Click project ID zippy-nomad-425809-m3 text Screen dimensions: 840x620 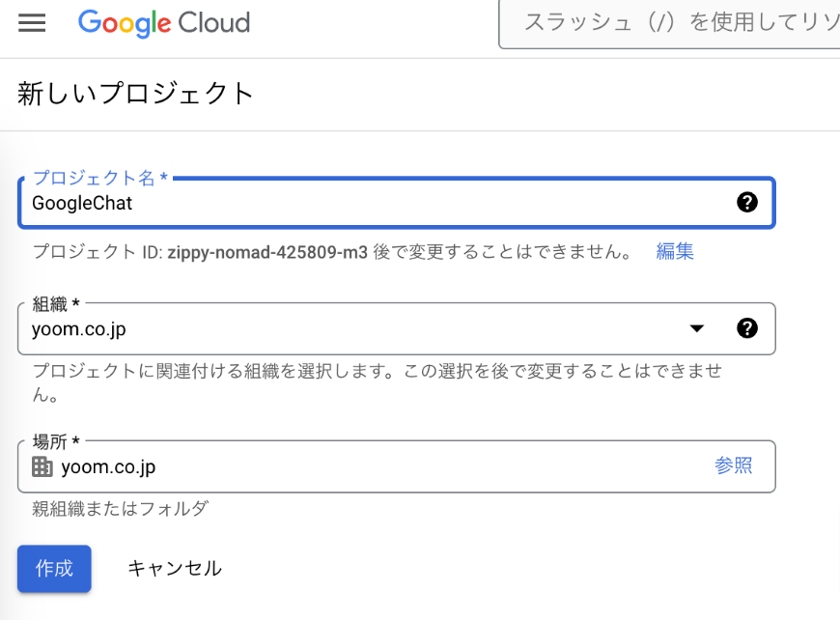pos(267,253)
